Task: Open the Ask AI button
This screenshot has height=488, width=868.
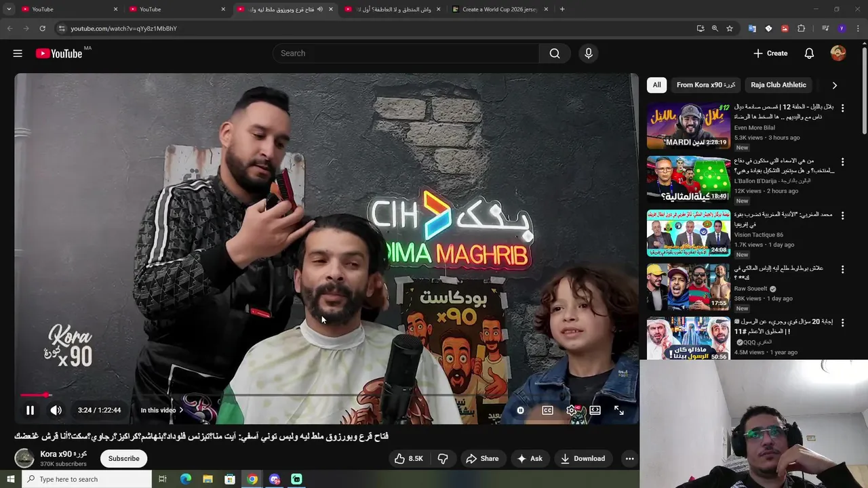Action: coord(530,459)
